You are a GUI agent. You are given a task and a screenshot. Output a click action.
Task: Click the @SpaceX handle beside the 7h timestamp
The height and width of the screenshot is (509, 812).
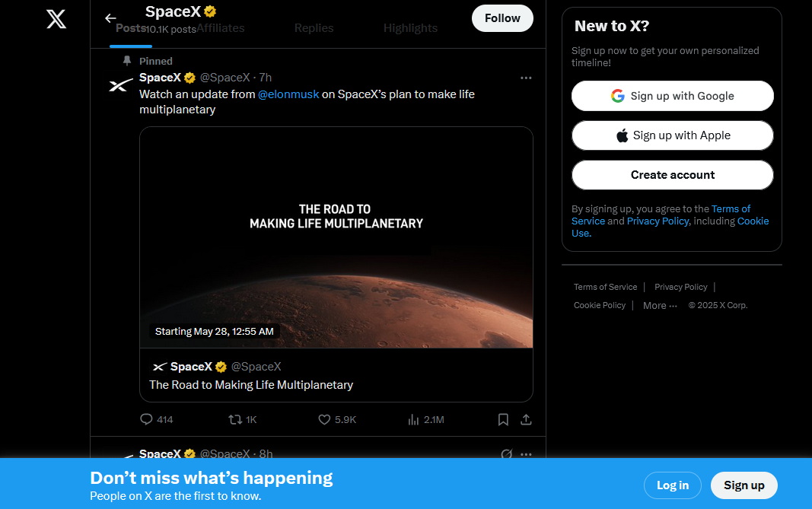(224, 78)
